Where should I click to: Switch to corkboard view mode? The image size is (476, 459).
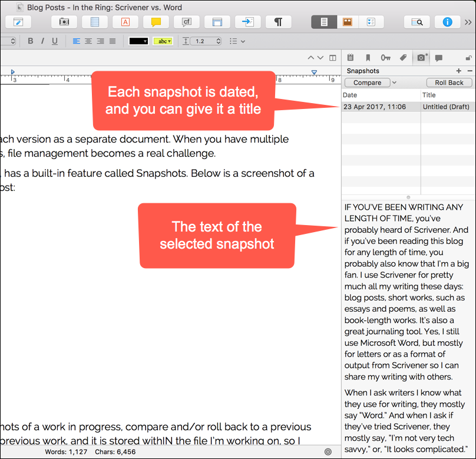tap(348, 22)
